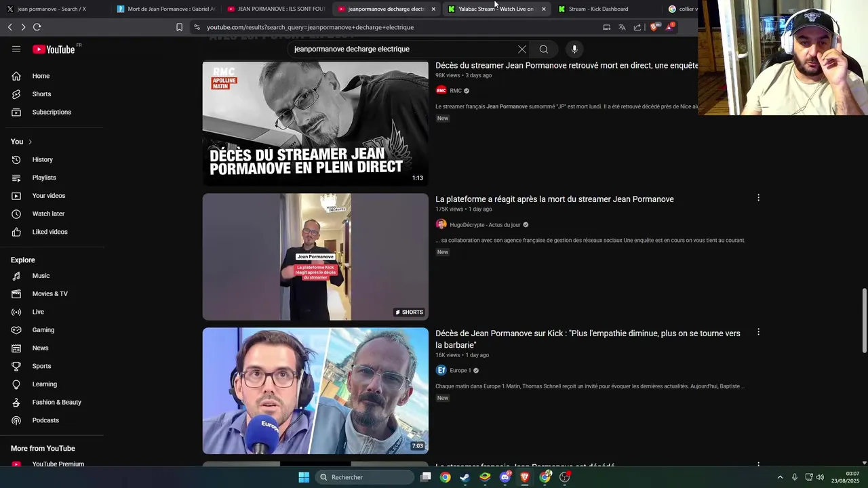
Task: Open RMC channel link
Action: [x=456, y=91]
